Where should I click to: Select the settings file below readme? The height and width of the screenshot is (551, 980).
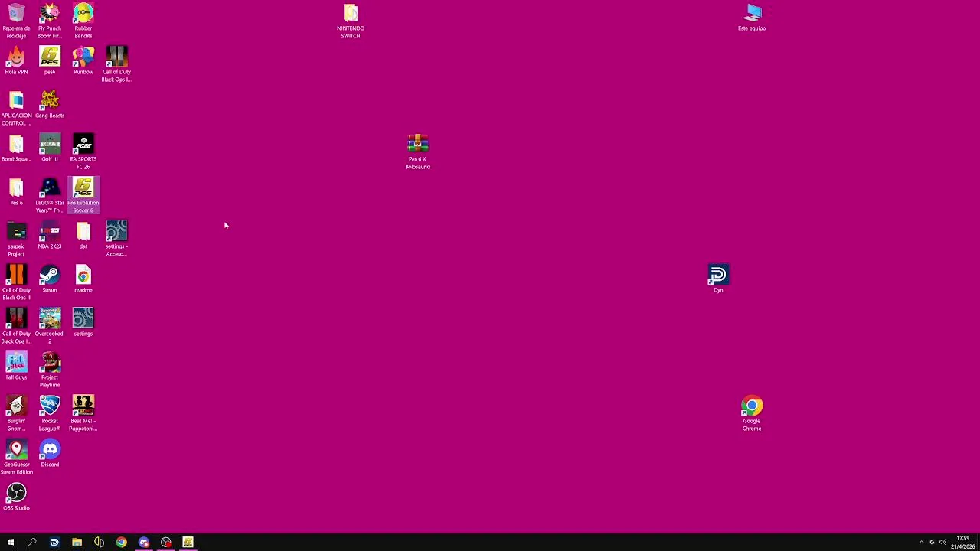(x=83, y=323)
